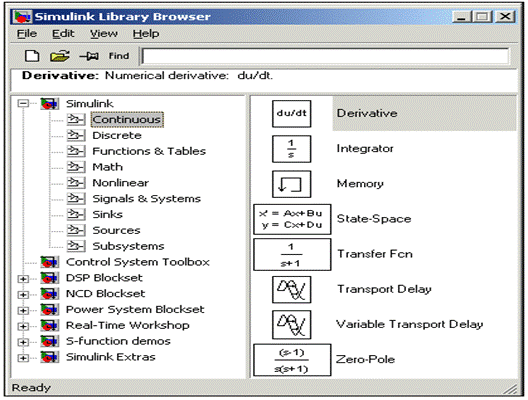Click the Subsystems library icon
The height and width of the screenshot is (400, 528).
76,246
